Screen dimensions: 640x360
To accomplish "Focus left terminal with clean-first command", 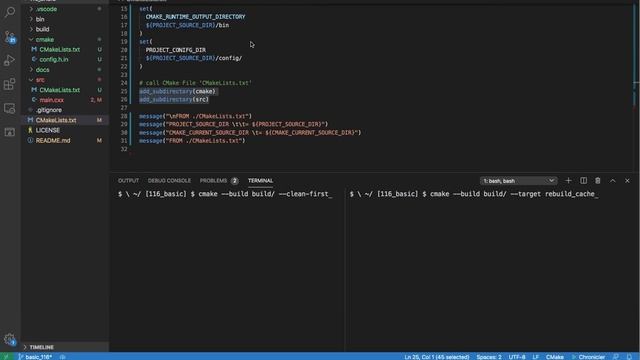I will tap(227, 269).
